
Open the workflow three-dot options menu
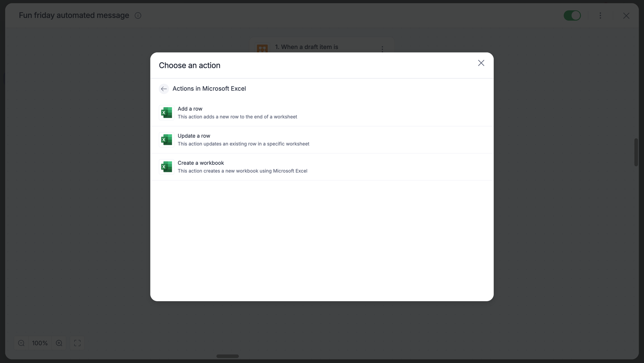point(600,16)
